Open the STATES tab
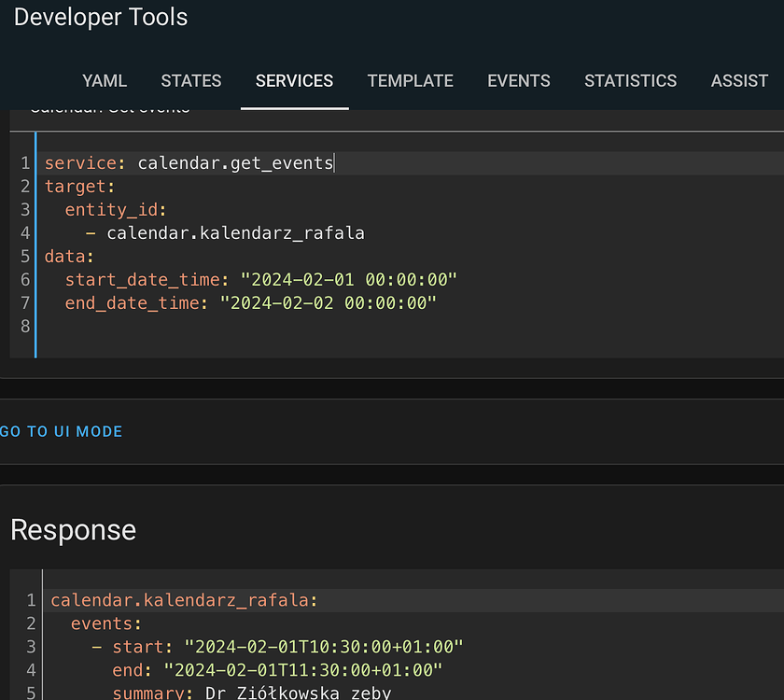This screenshot has width=784, height=700. pos(190,81)
